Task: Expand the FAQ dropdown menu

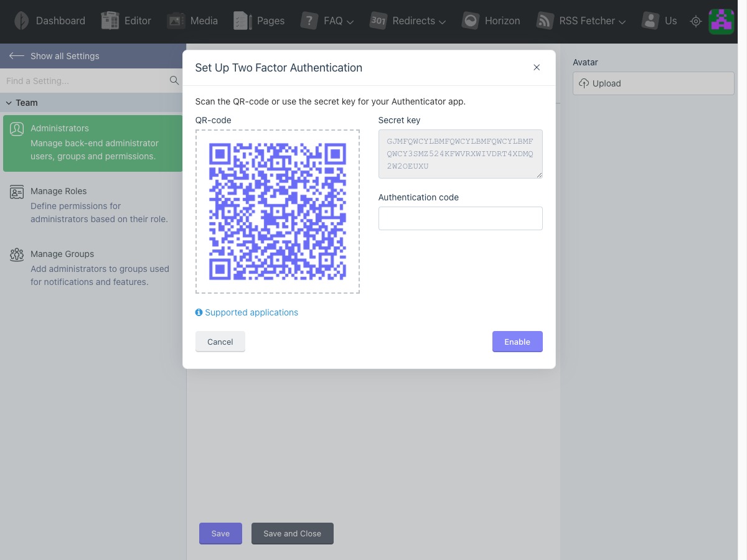Action: pos(350,22)
